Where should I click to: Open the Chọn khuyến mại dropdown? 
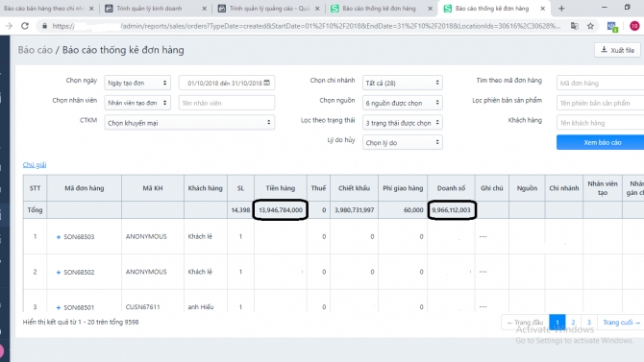189,123
